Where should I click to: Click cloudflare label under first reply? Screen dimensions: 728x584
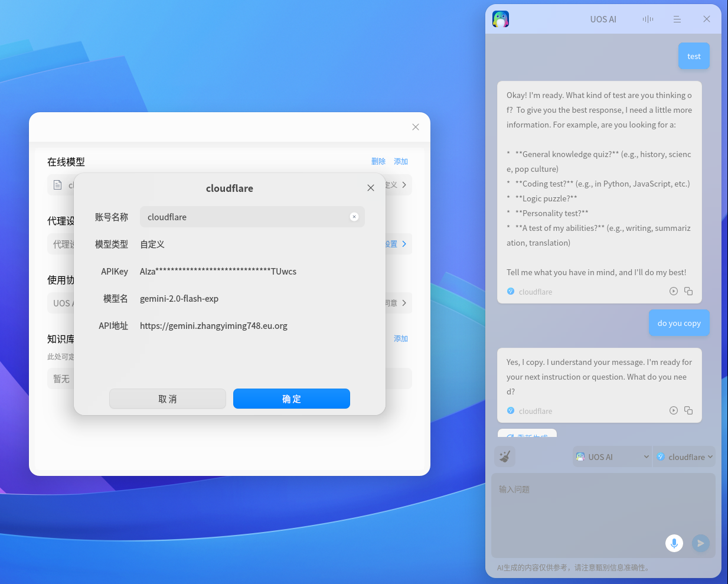(536, 292)
